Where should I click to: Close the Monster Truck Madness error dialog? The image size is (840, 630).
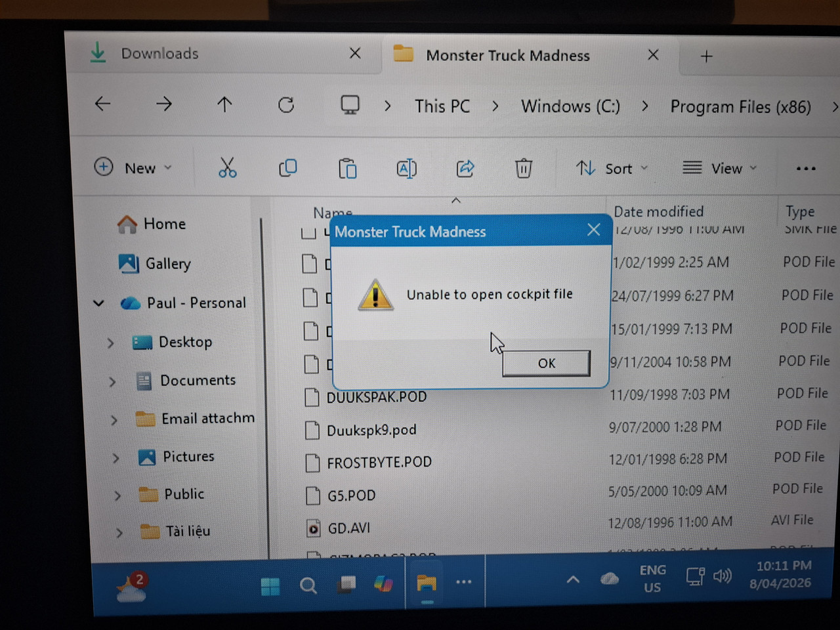(x=594, y=230)
